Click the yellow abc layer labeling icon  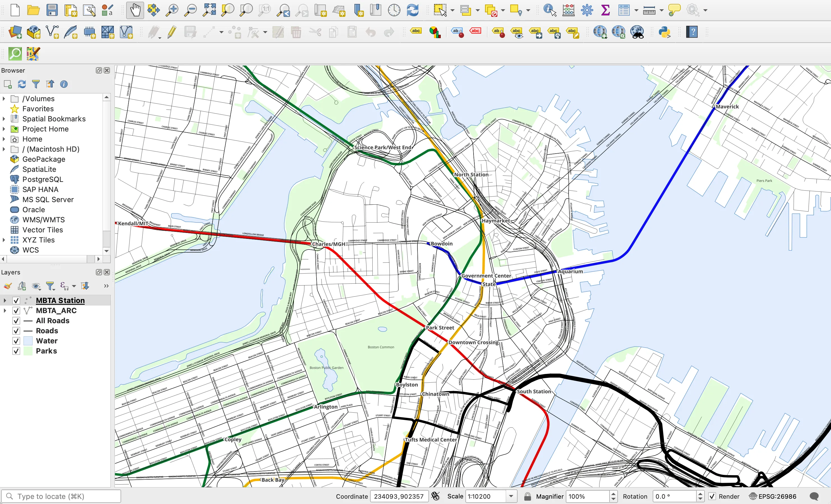416,31
